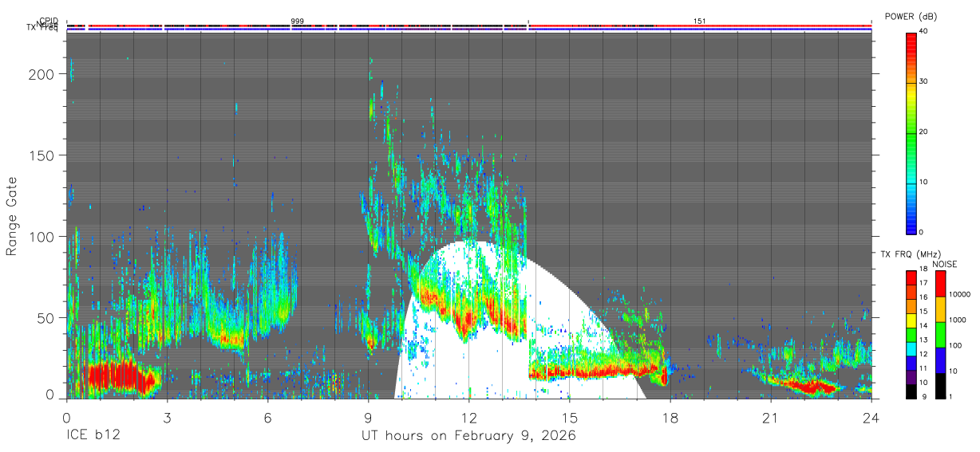Click the 100 label on NOISE scale
This screenshot has height=452, width=980.
click(x=955, y=346)
